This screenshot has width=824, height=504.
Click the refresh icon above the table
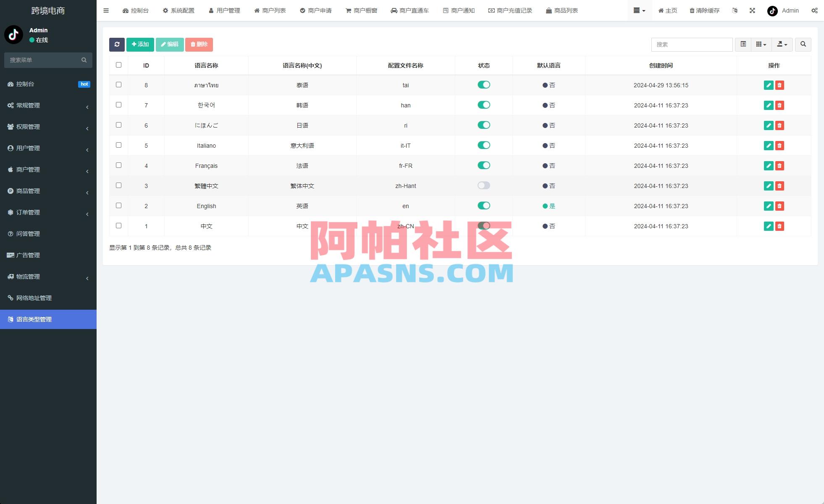[117, 44]
